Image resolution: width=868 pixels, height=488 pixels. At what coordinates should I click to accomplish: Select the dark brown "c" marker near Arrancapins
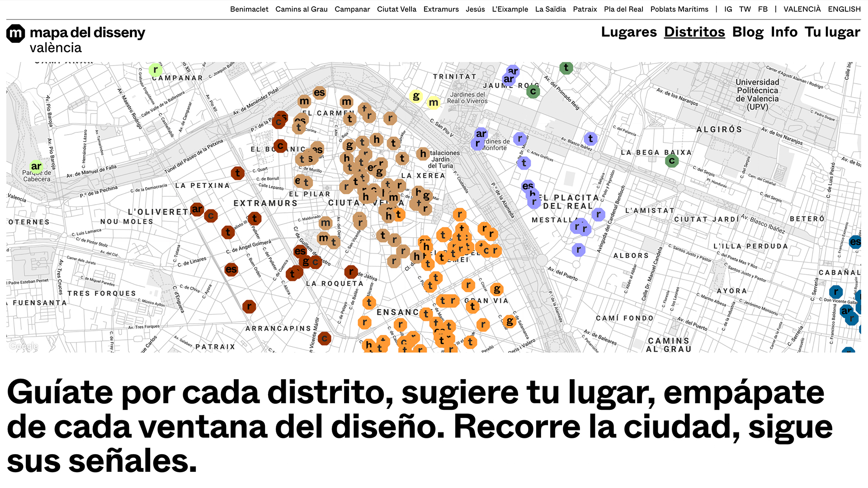pyautogui.click(x=324, y=338)
